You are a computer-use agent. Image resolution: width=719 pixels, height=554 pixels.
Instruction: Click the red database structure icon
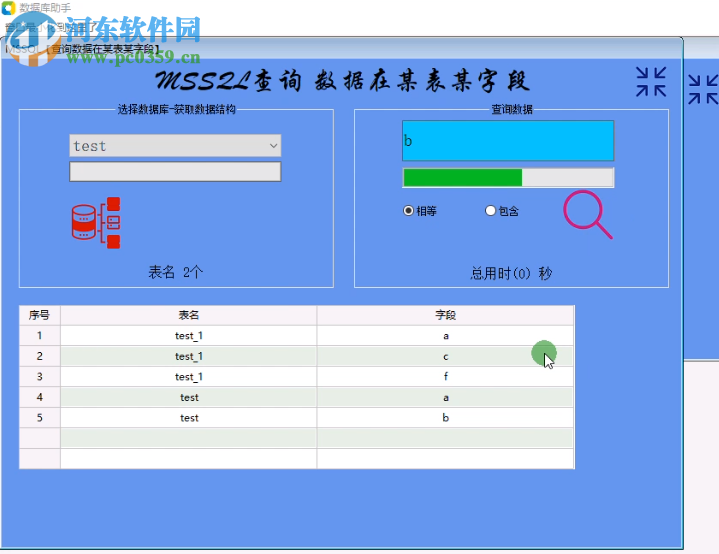point(96,223)
